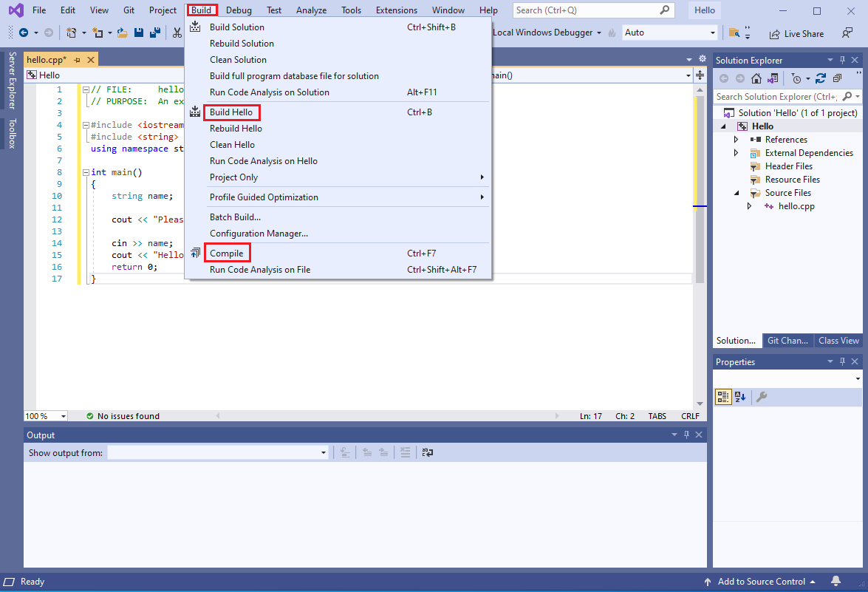Open Profile Guided Optimization submenu
The width and height of the screenshot is (868, 592).
tap(338, 197)
